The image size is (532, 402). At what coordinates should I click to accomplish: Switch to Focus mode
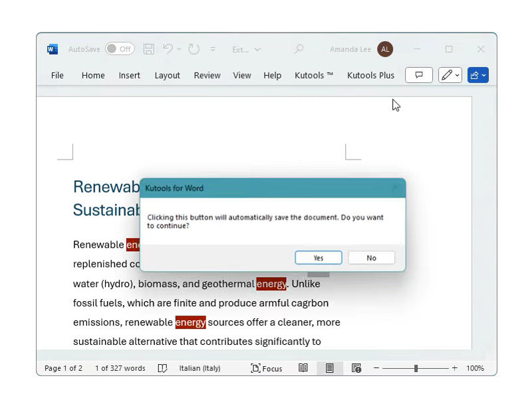click(267, 368)
